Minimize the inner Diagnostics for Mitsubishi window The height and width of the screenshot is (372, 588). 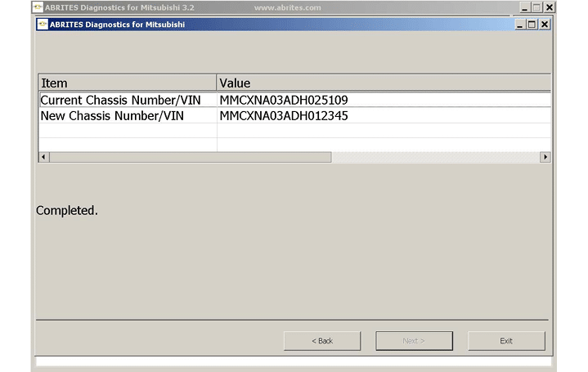click(519, 25)
